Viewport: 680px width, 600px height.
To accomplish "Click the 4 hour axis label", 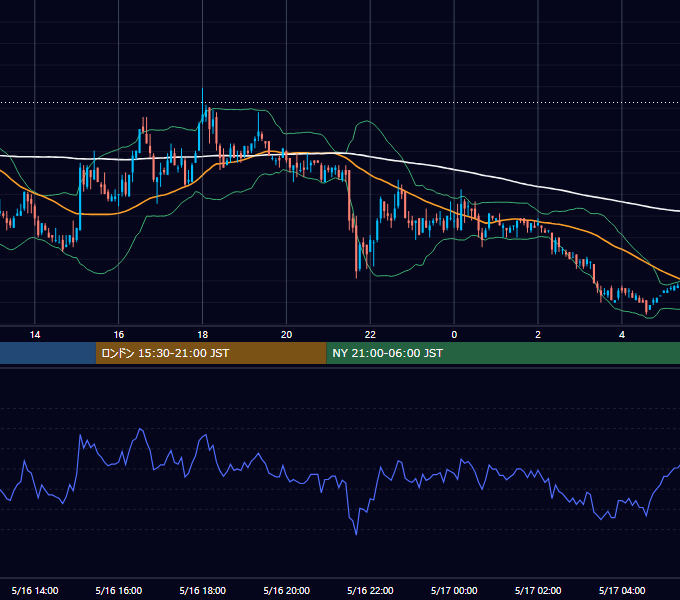I will (x=622, y=335).
